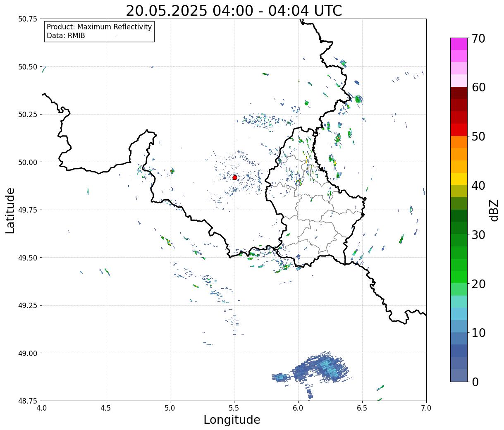Viewport: 504px width, 430px height.
Task: Click the y-axis tick label 49.50
Action: pos(28,258)
